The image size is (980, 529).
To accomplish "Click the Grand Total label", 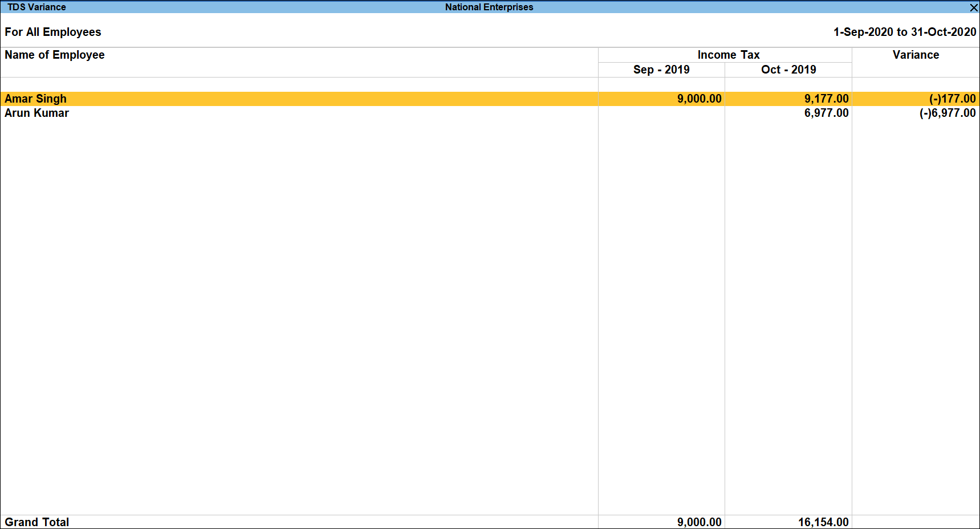I will click(x=37, y=522).
